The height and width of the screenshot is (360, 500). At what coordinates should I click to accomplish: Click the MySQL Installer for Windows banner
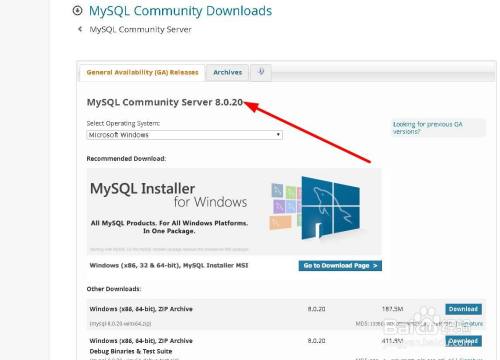234,211
